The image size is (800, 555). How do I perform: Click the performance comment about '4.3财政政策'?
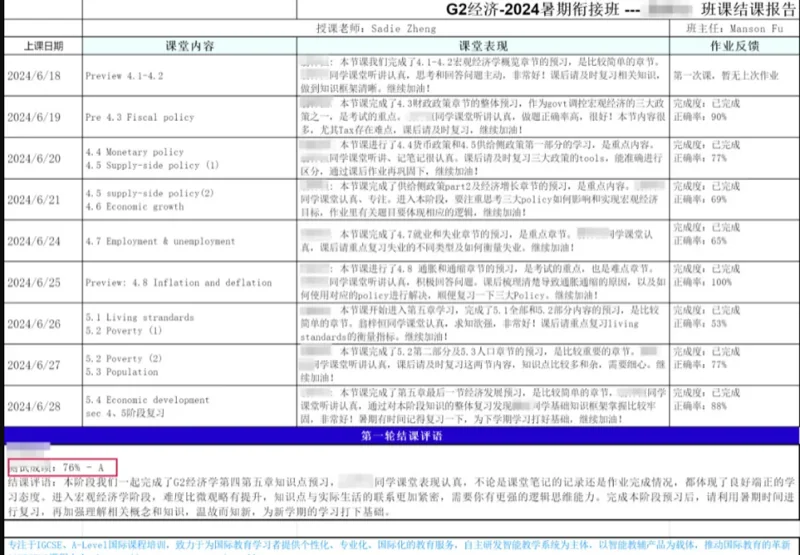pyautogui.click(x=483, y=116)
